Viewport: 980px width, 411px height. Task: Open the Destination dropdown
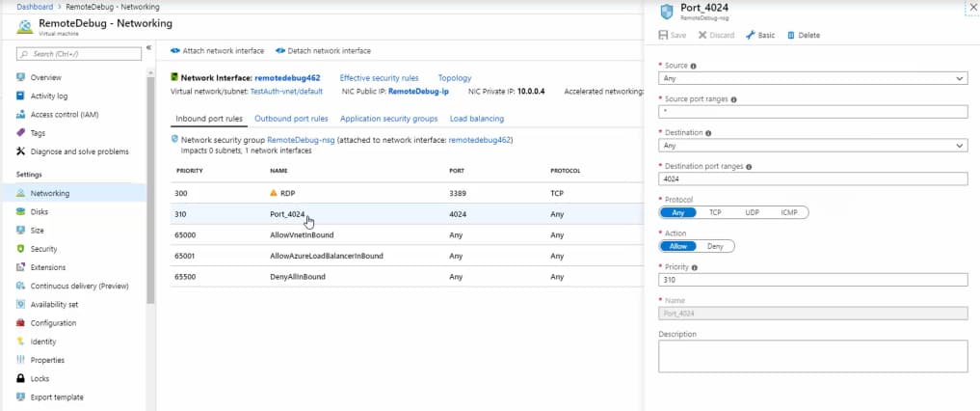click(812, 146)
